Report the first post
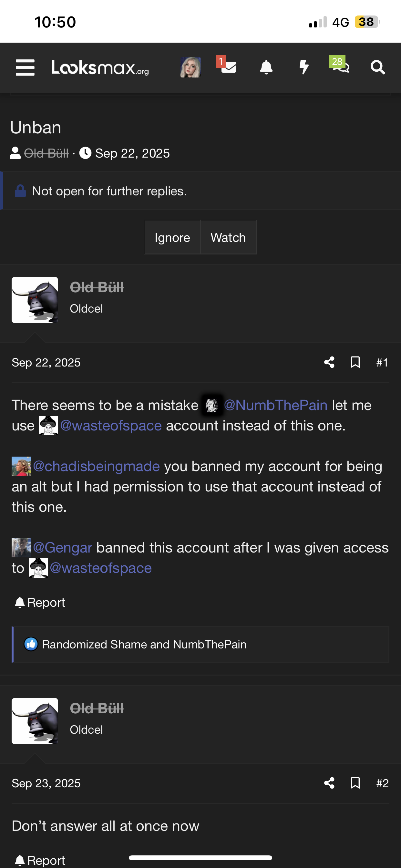Image resolution: width=401 pixels, height=868 pixels. click(x=40, y=602)
